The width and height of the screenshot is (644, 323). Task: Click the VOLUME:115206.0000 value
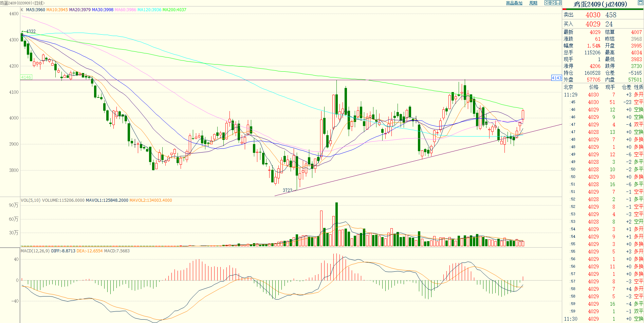(x=63, y=200)
